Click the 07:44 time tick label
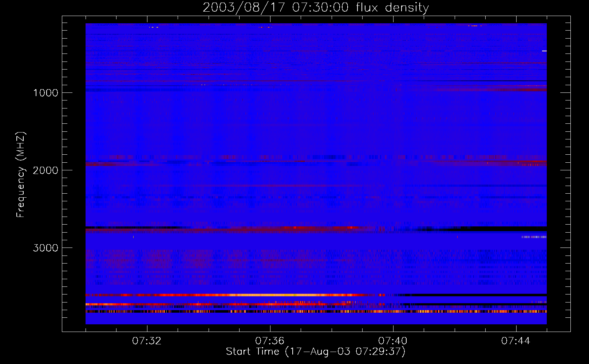The height and width of the screenshot is (364, 589). click(x=516, y=341)
